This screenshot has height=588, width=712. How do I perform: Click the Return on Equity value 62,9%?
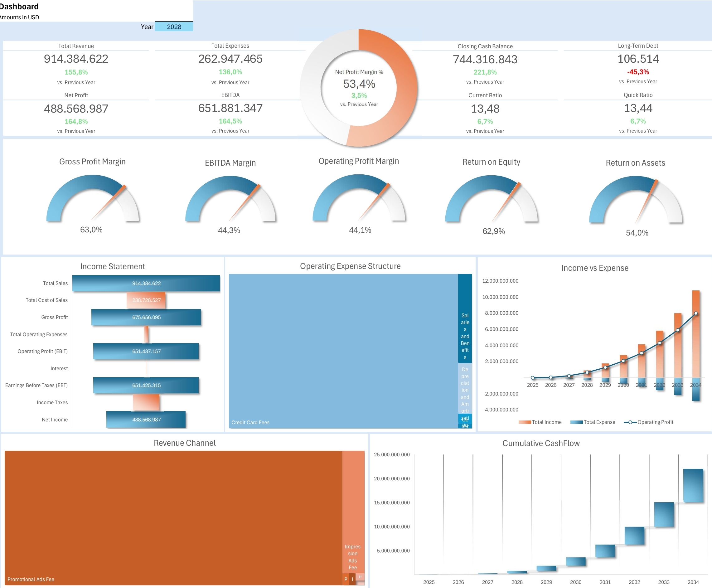[x=494, y=231]
